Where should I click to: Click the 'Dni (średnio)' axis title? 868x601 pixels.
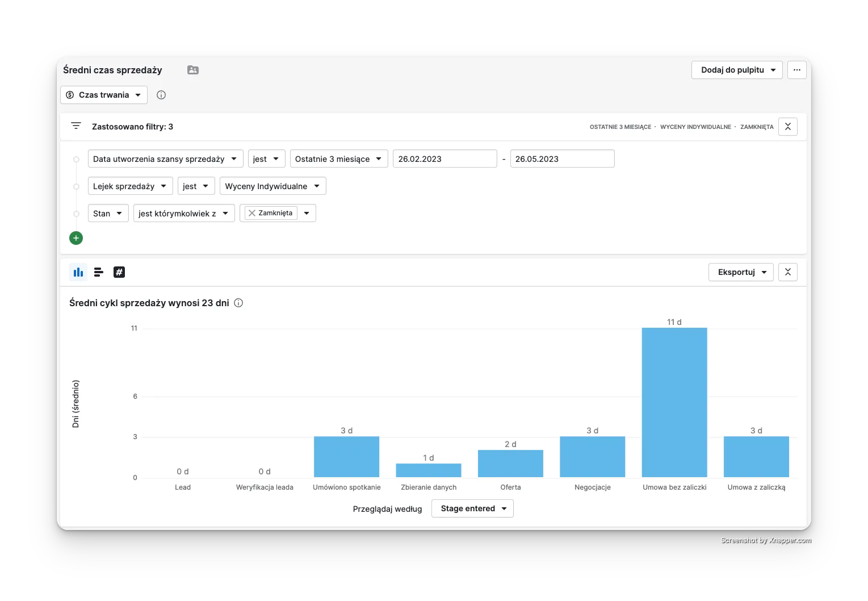pos(76,403)
